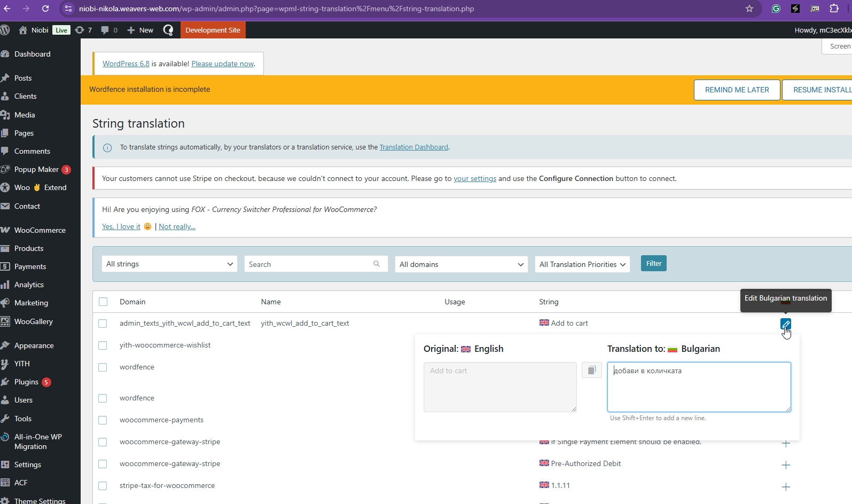Open Howdy user account menu
The width and height of the screenshot is (852, 504).
[x=823, y=30]
